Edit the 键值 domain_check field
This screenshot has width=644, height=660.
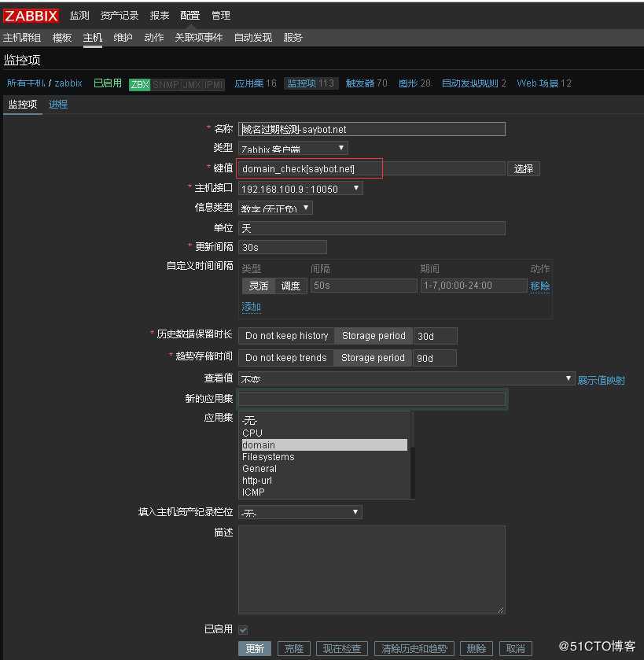tap(372, 169)
